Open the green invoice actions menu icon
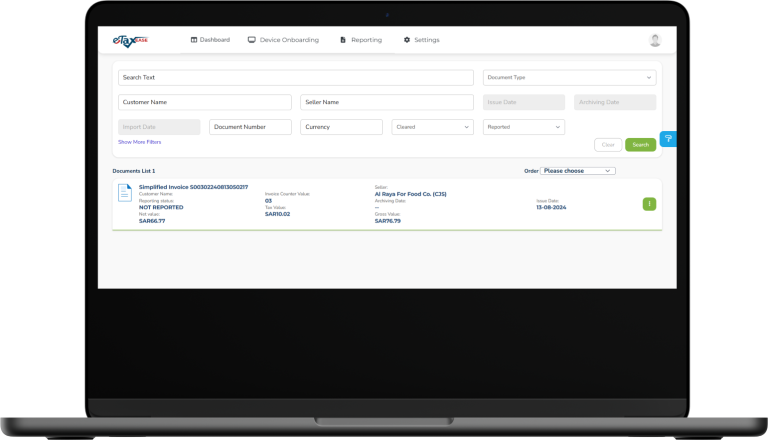 649,204
